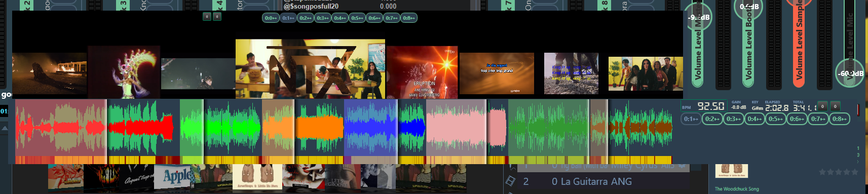Jump to cue point 0:2 in top row
Screen dimensions: 868x194
click(x=305, y=18)
